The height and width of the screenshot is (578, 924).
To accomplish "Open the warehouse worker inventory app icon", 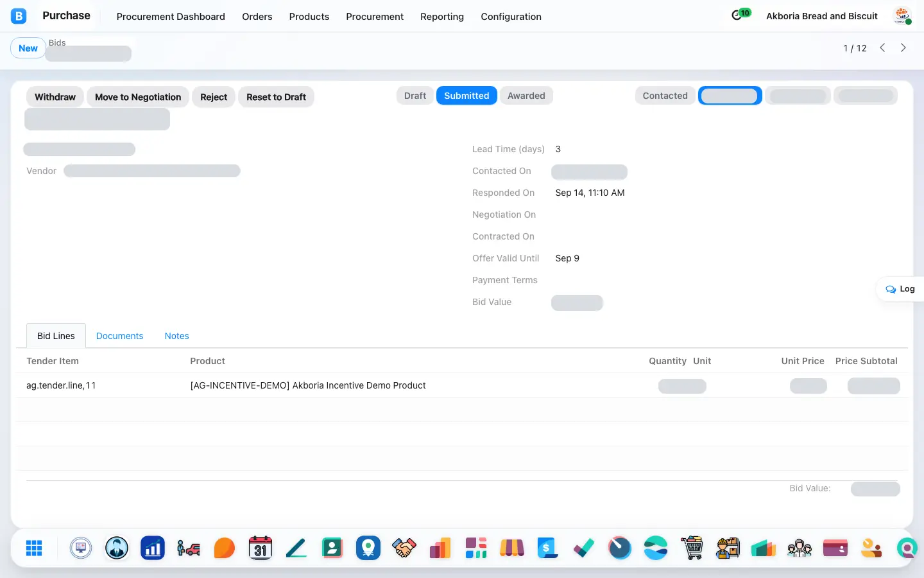I will [728, 548].
